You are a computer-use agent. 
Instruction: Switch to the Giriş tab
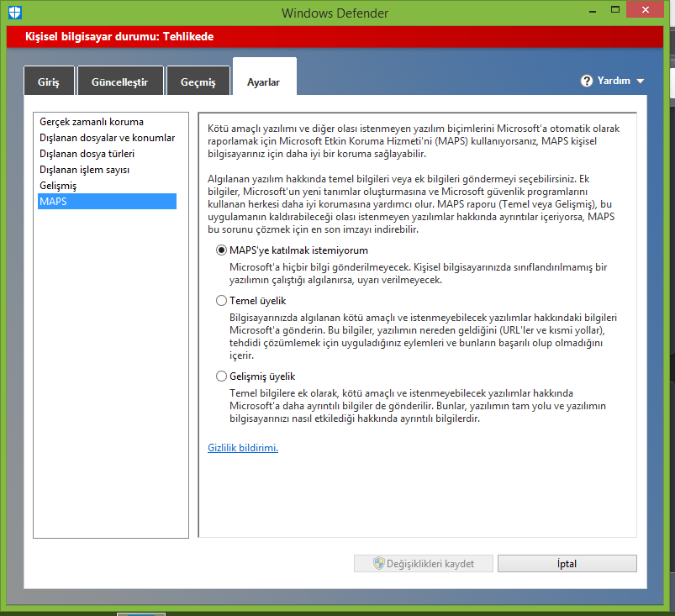pos(49,81)
